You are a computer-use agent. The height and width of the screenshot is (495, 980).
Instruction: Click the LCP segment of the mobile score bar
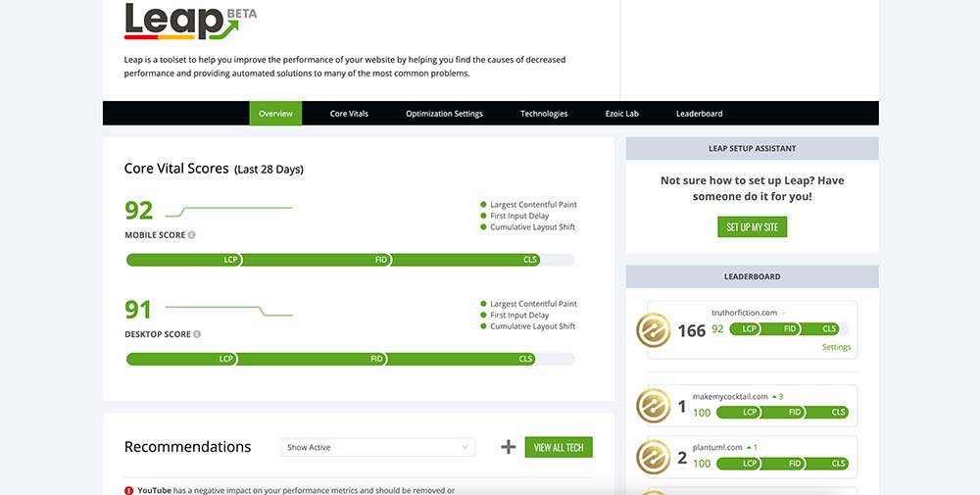pos(184,260)
